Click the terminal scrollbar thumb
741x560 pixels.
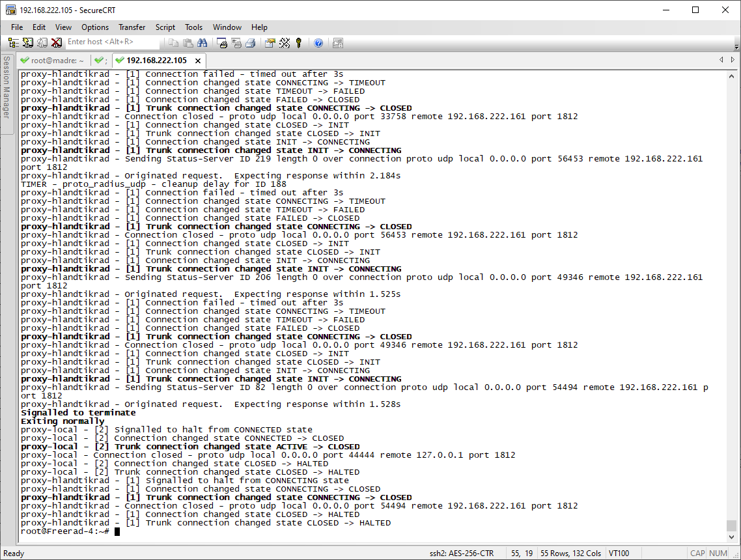[x=731, y=525]
